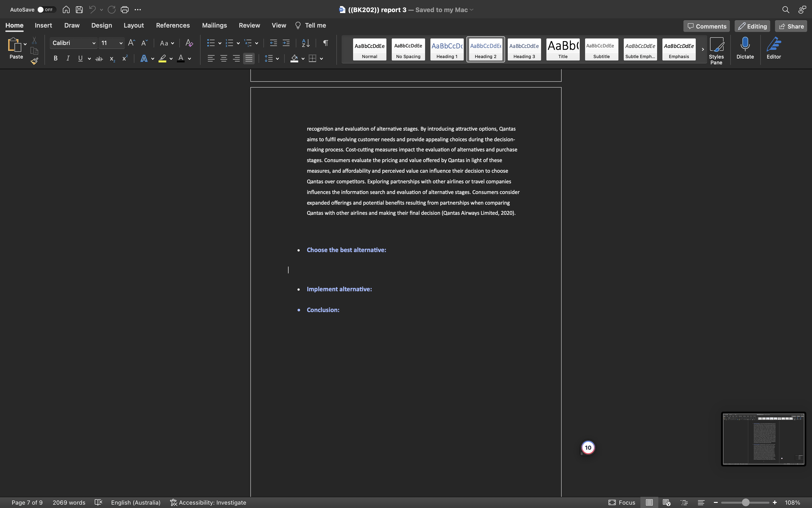Click the Tell me search field
This screenshot has width=812, height=508.
tap(310, 26)
